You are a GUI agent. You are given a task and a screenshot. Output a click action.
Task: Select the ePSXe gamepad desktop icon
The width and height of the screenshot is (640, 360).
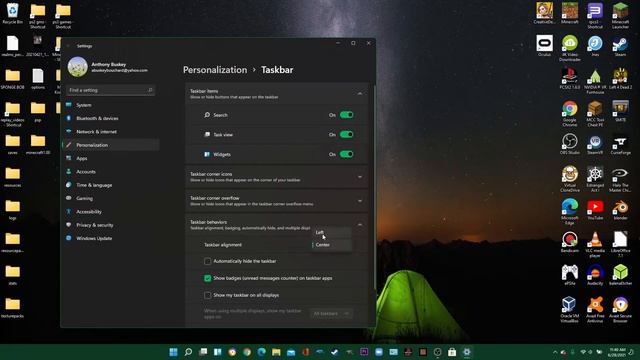point(570,275)
